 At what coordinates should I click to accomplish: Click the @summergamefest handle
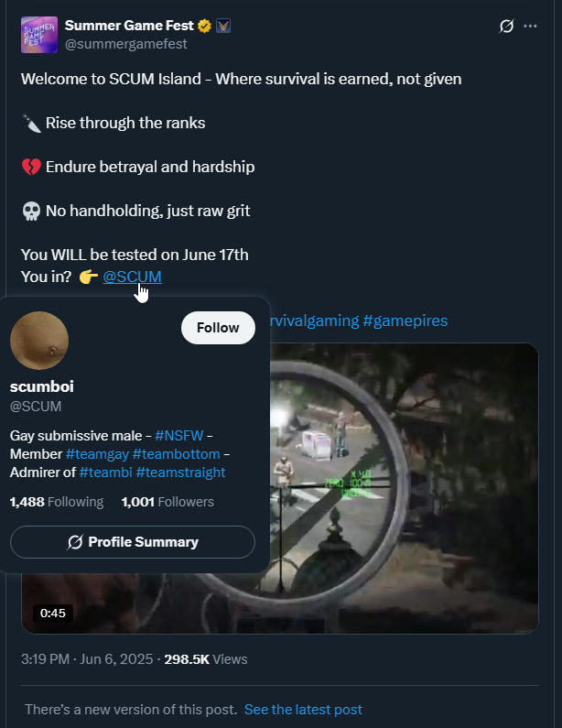125,43
